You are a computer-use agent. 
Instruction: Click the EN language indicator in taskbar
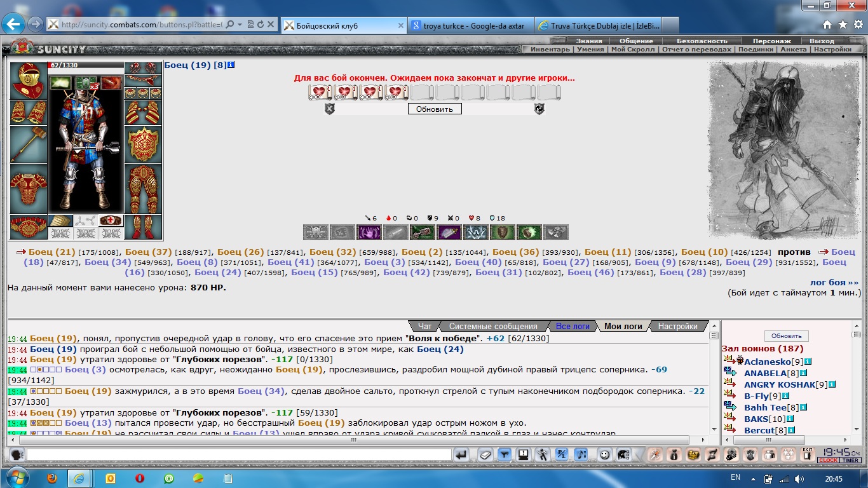pyautogui.click(x=735, y=478)
